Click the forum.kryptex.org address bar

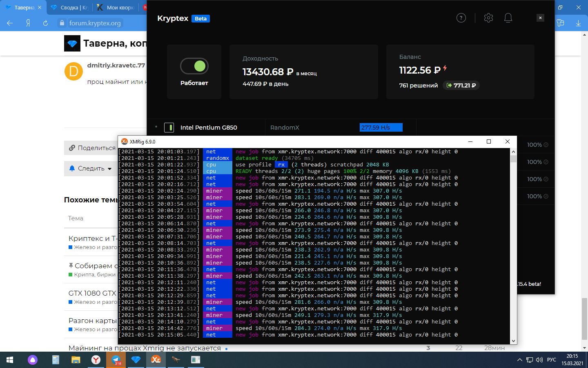tap(95, 23)
